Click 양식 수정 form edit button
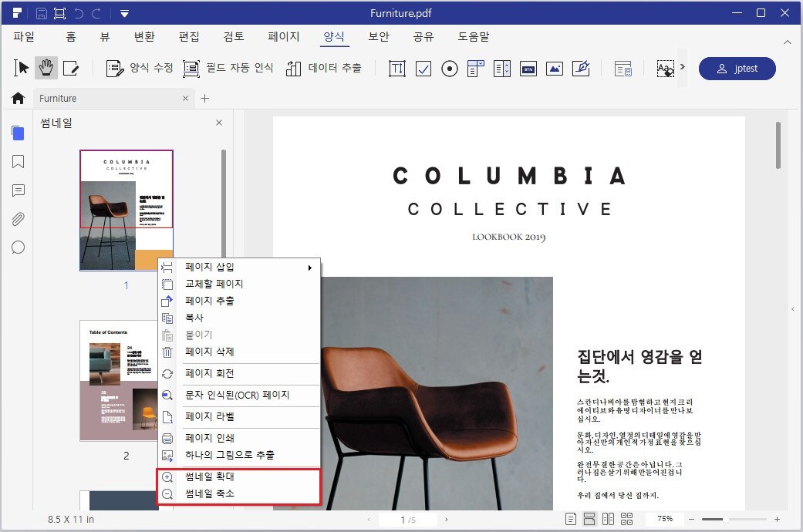This screenshot has width=803, height=532. click(140, 68)
